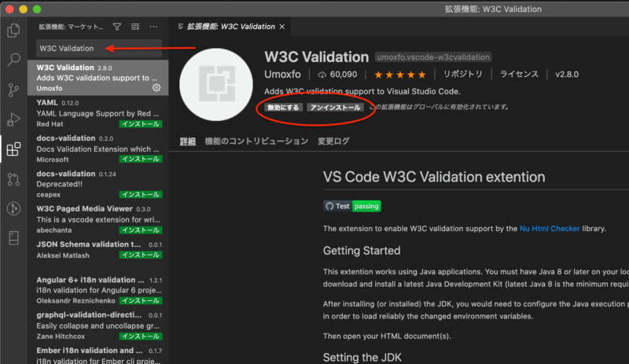Open the gear menu for W3C Validation
Viewport: 629px width, 364px height.
click(156, 87)
